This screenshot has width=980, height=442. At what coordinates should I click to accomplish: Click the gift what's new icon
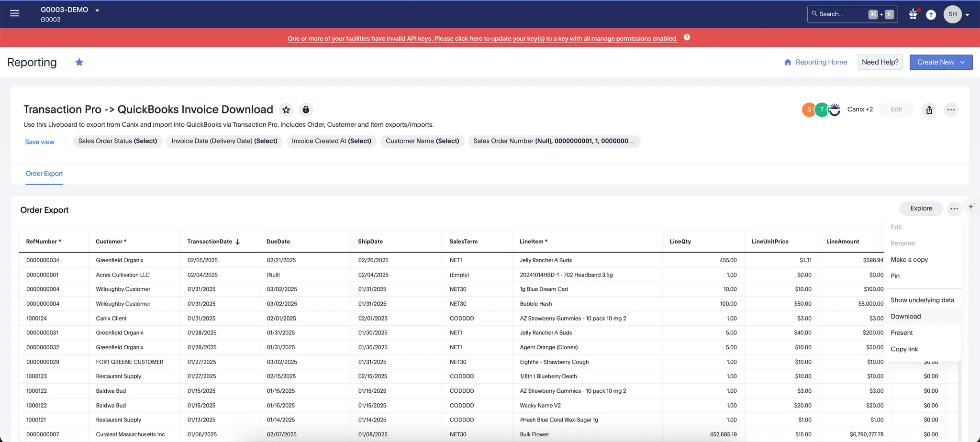(x=913, y=14)
